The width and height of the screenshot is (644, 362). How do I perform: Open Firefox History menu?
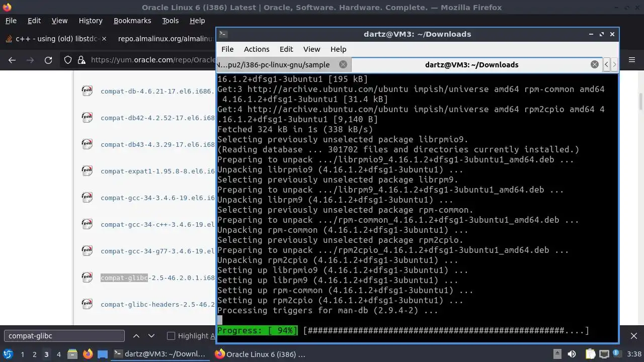click(x=91, y=21)
